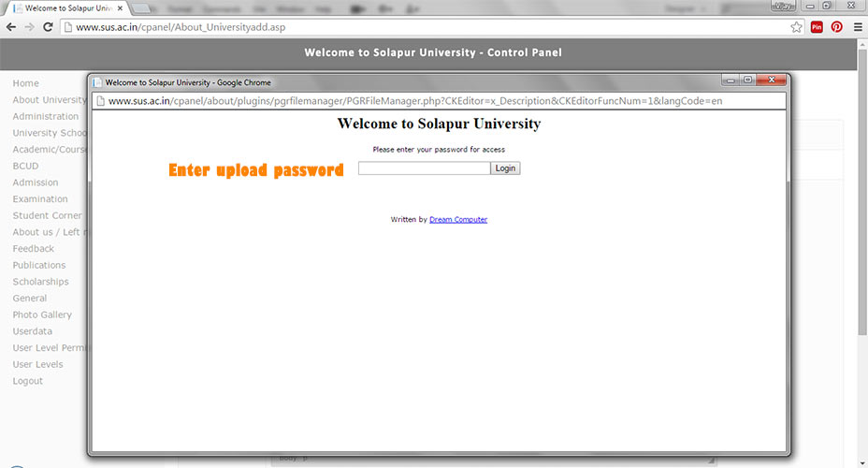Click the browser forward arrow

tap(29, 27)
